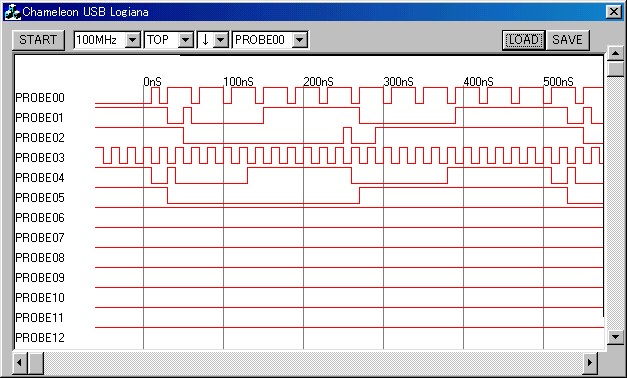Click the LOAD button

[x=523, y=40]
